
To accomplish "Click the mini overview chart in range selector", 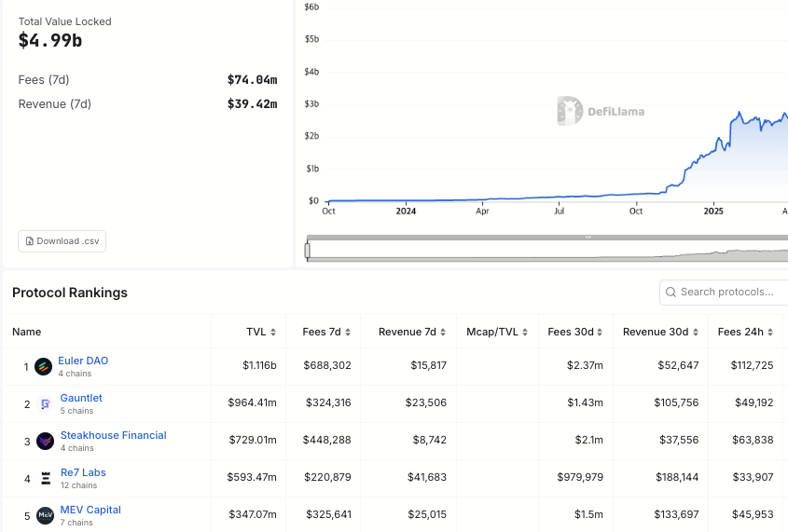I will [547, 250].
